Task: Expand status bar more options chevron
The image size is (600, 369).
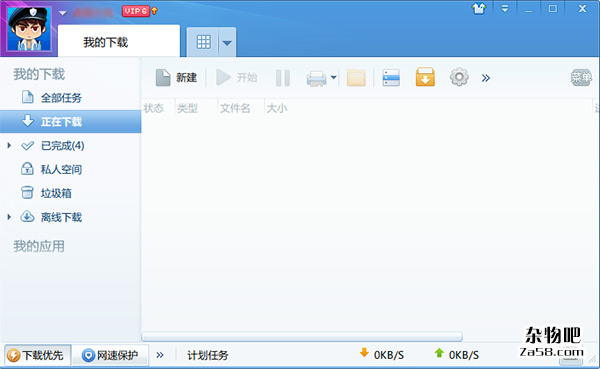Action: point(160,355)
